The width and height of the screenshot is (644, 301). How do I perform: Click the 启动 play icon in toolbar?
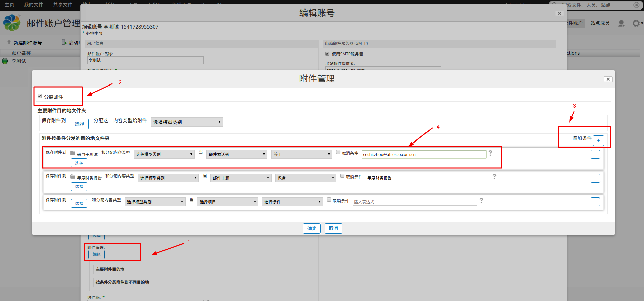[x=64, y=42]
